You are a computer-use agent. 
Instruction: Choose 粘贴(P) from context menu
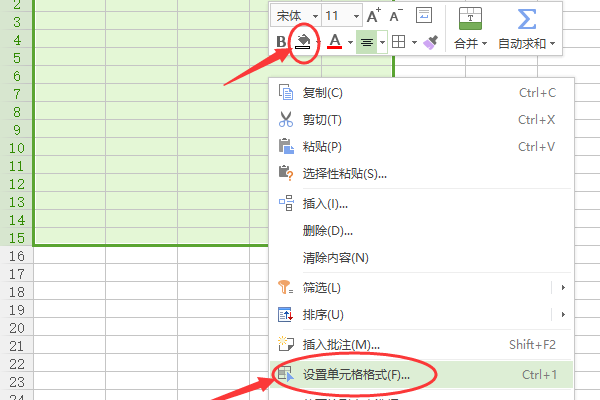(x=421, y=147)
